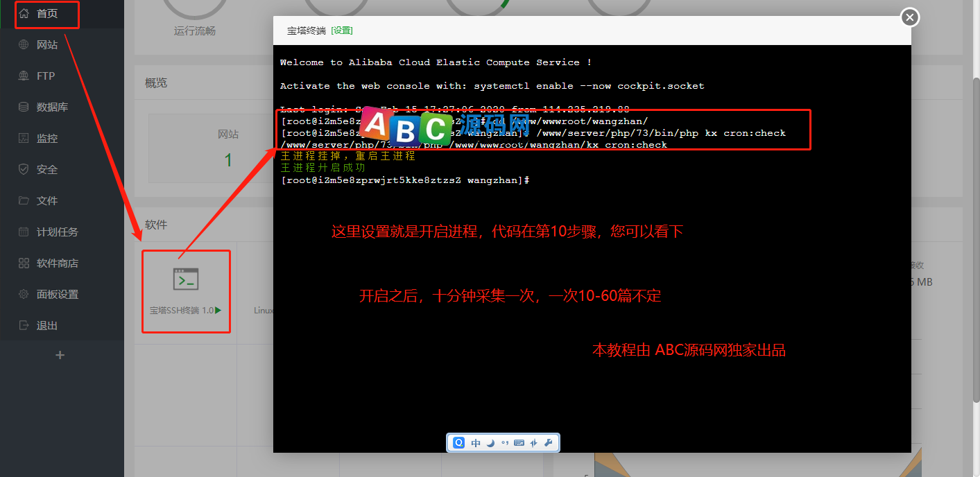Screen dimensions: 980x477
Task: Open the wrench tools icon in IME bar
Action: click(x=548, y=442)
